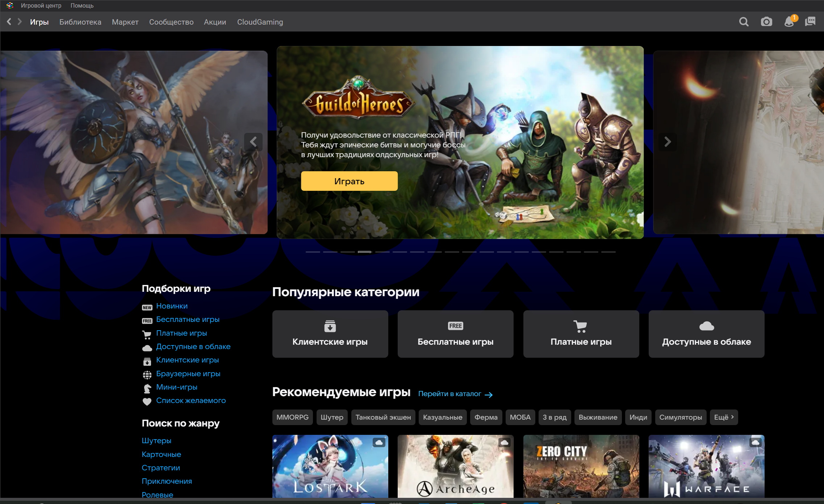Click the chess knight icon beside Мини-игры
The image size is (824, 504).
[x=147, y=389]
